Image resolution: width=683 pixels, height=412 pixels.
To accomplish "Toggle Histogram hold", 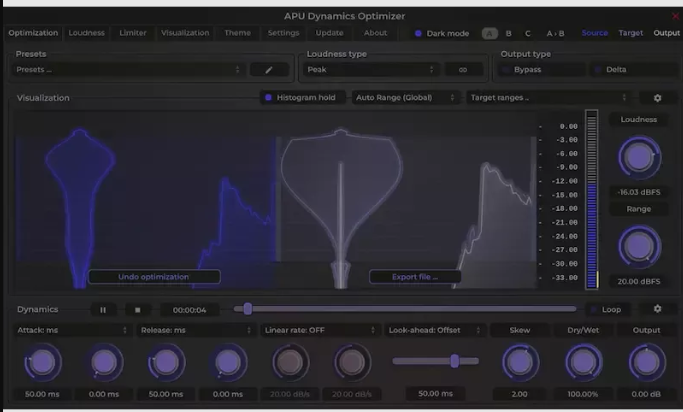I will point(303,98).
